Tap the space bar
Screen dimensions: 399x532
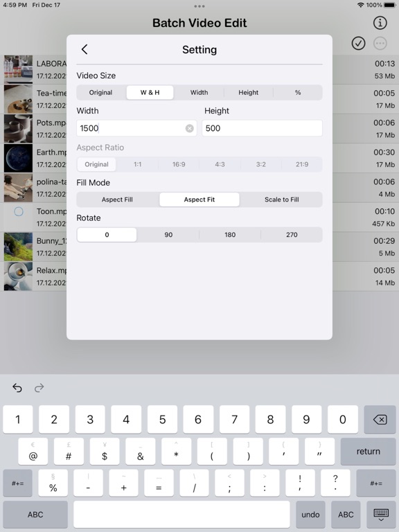[x=181, y=515]
